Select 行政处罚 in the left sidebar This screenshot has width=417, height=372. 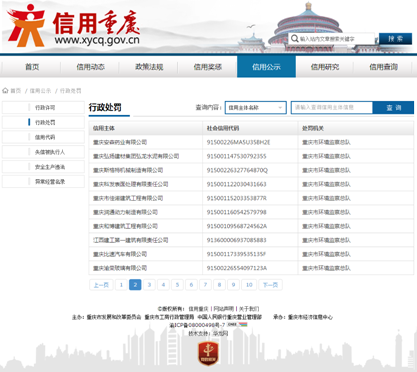[43, 122]
